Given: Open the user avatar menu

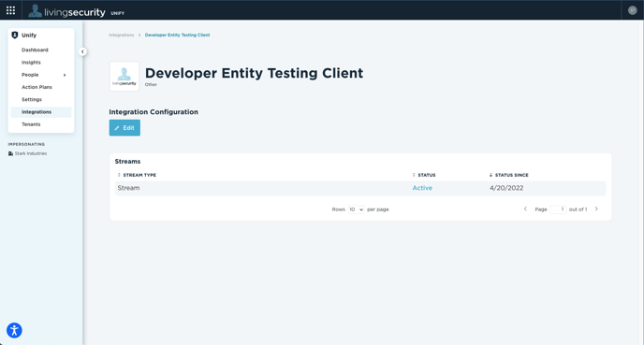Looking at the screenshot, I should [633, 10].
